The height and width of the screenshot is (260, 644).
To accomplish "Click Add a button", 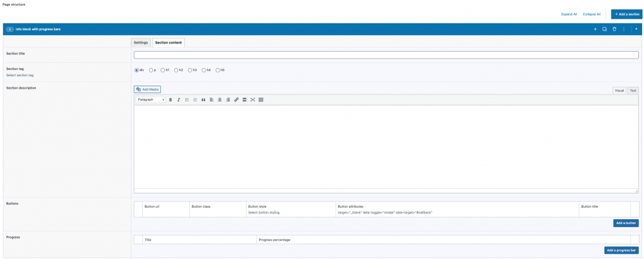I will pos(626,223).
